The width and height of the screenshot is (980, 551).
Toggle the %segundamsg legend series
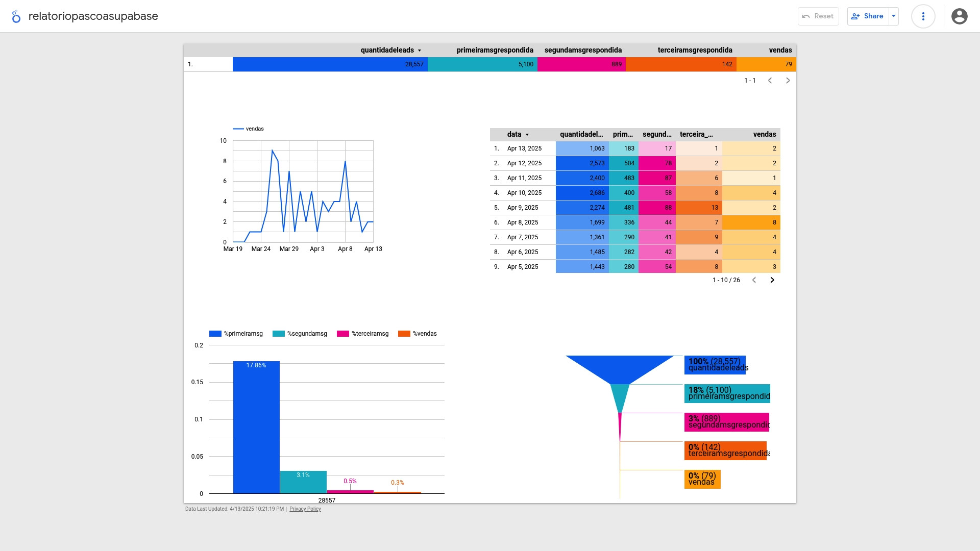[300, 334]
